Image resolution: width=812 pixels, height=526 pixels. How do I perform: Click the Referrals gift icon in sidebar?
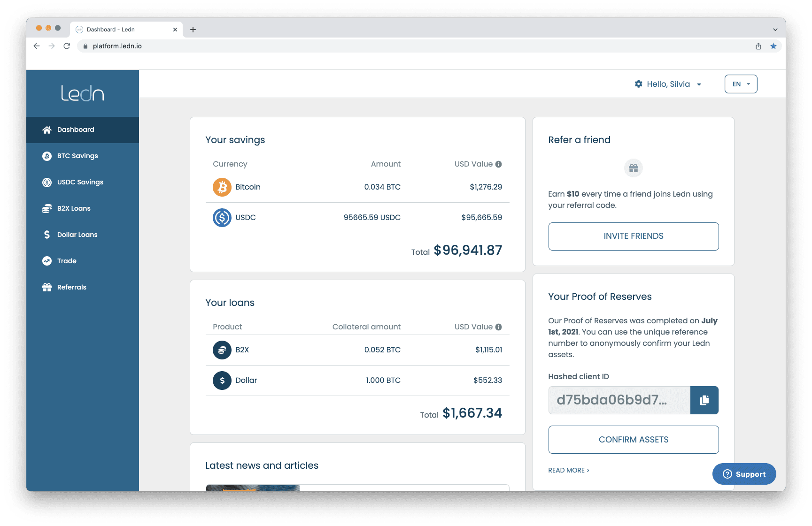tap(47, 287)
